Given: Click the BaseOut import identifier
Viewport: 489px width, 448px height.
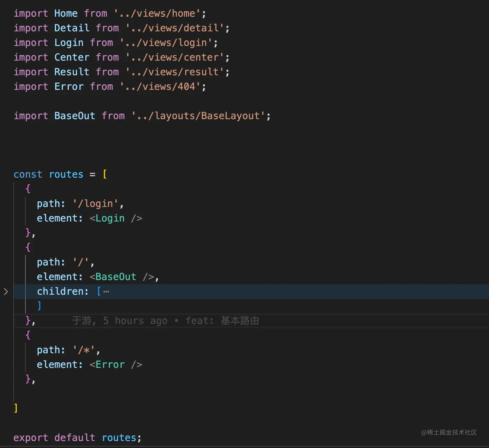Looking at the screenshot, I should (75, 116).
